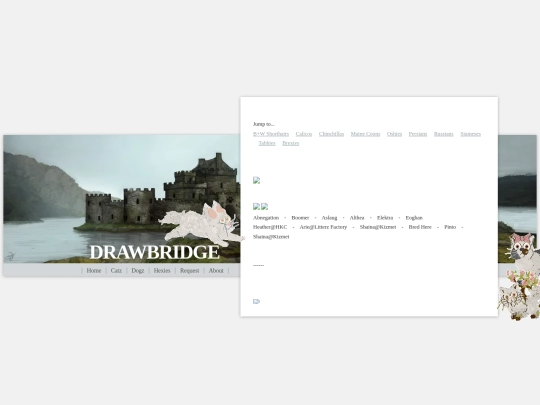Click the name Abnegation
The image size is (540, 405).
click(x=266, y=218)
